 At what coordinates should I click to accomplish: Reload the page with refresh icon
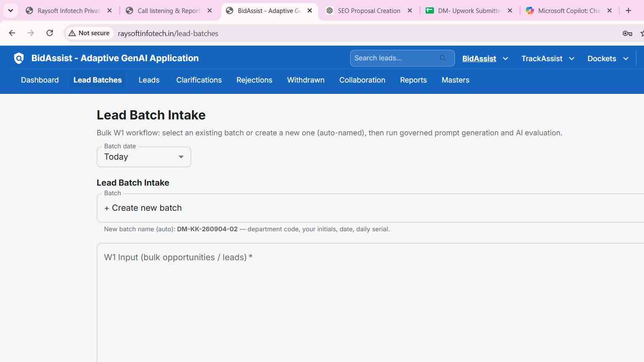49,33
